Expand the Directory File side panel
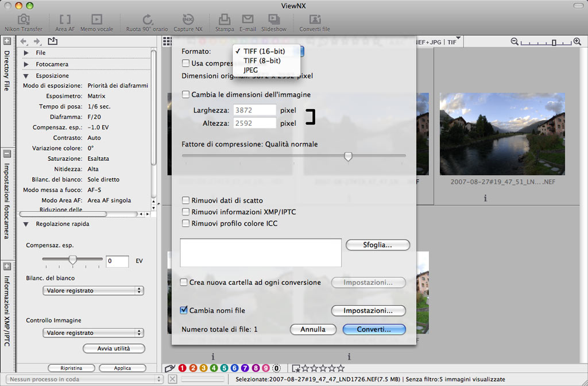Image resolution: width=588 pixels, height=386 pixels. click(x=7, y=41)
